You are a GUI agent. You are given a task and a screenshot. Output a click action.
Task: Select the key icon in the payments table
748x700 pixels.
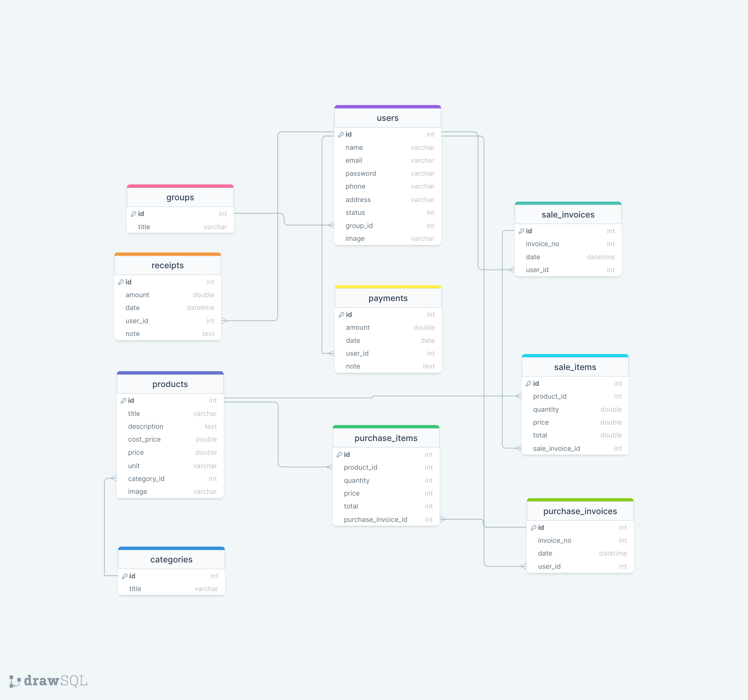coord(341,314)
